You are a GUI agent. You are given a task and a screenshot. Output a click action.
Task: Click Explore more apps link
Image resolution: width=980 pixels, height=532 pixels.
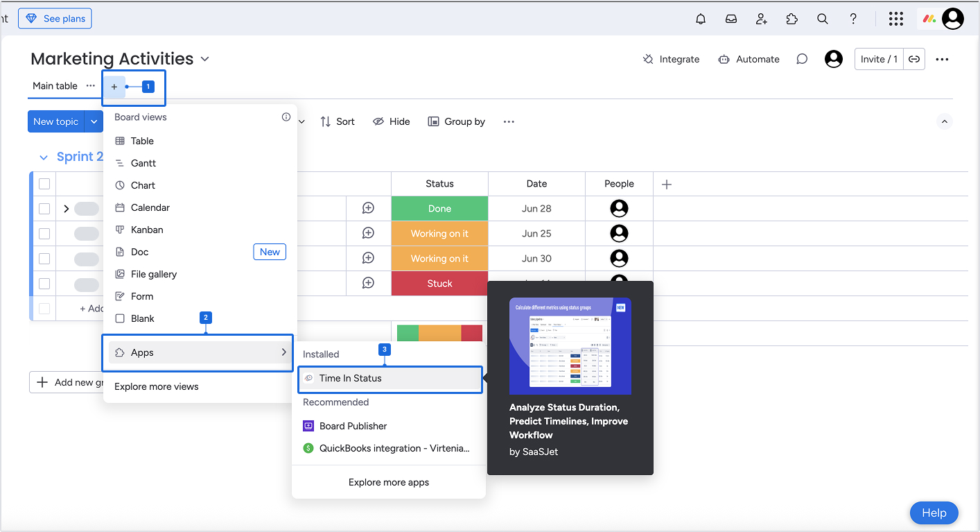click(389, 482)
